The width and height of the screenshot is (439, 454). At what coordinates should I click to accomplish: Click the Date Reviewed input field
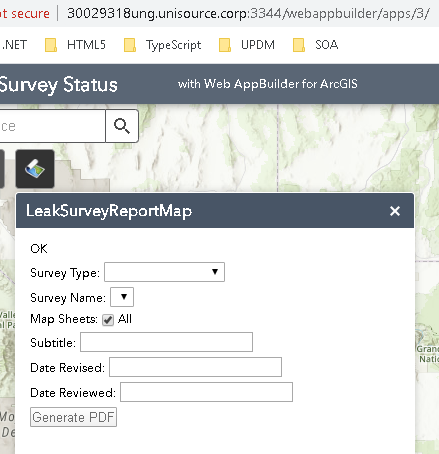[206, 392]
